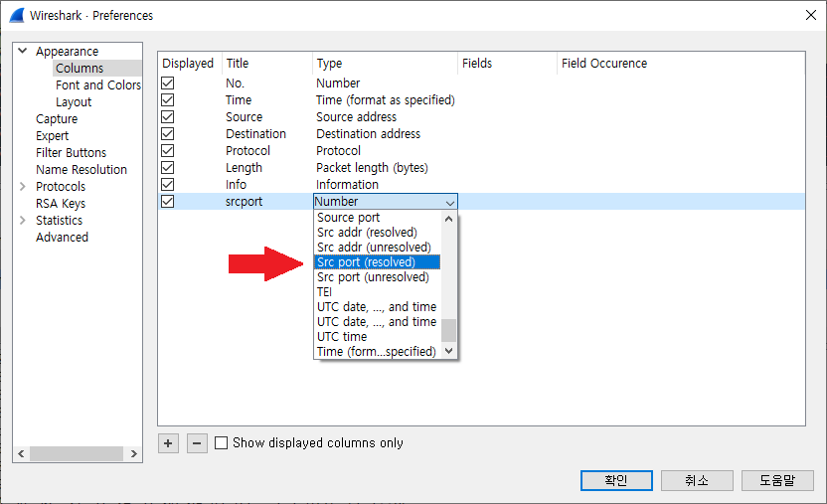Click the Time (format as specified) cell
This screenshot has width=827, height=504.
385,100
